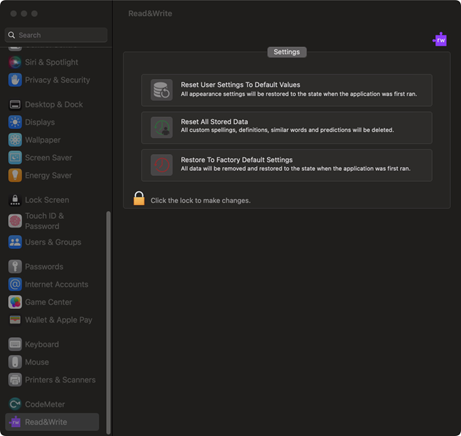This screenshot has width=461, height=436.
Task: Select the Desktop & Dock icon
Action: click(x=15, y=105)
